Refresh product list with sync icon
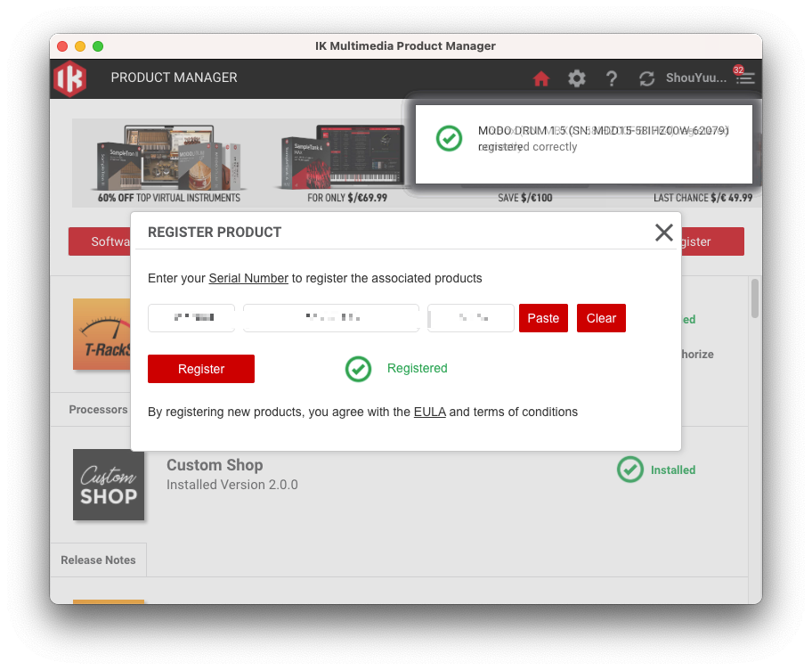Viewport: 812px width, 670px height. pos(646,78)
